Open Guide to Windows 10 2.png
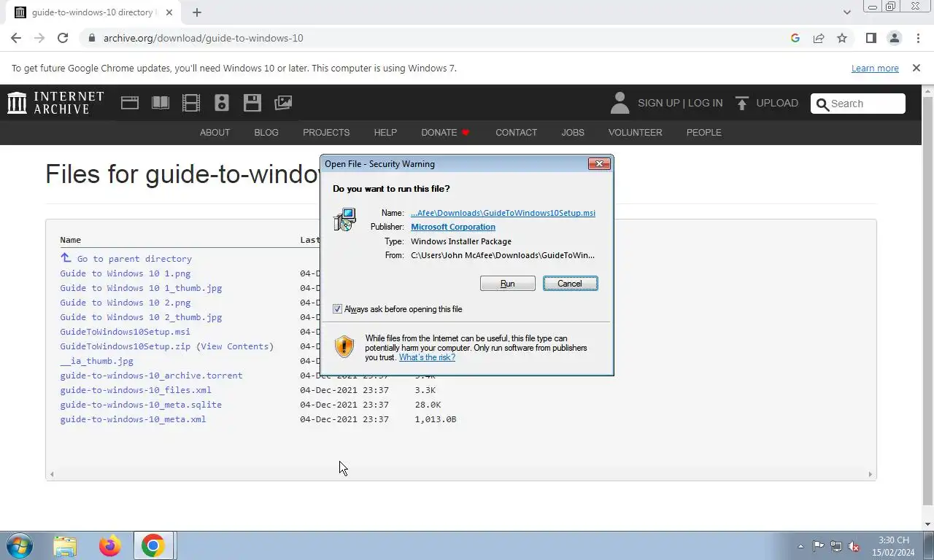934x560 pixels. [126, 303]
